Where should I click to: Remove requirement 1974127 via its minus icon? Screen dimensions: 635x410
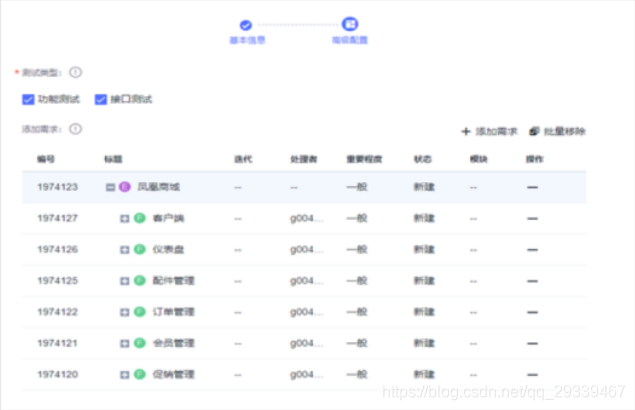tap(533, 218)
